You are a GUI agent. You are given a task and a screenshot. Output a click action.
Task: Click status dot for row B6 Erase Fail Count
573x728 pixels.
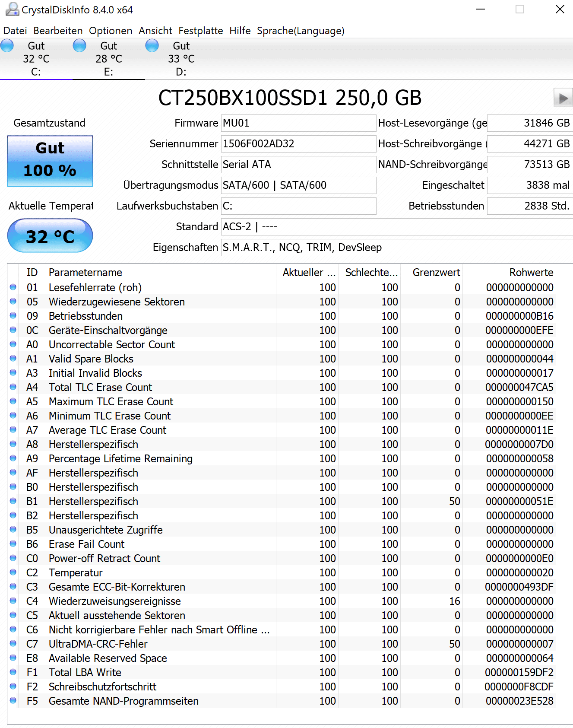(13, 544)
